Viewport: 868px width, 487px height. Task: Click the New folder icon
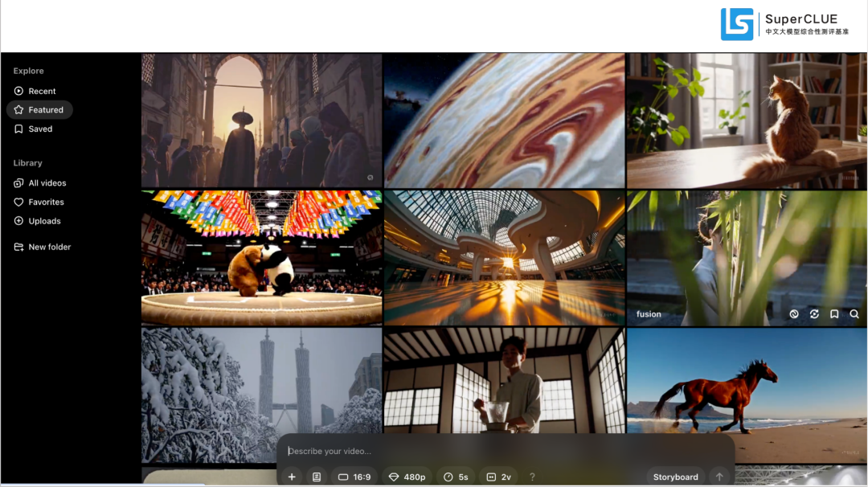pos(18,247)
